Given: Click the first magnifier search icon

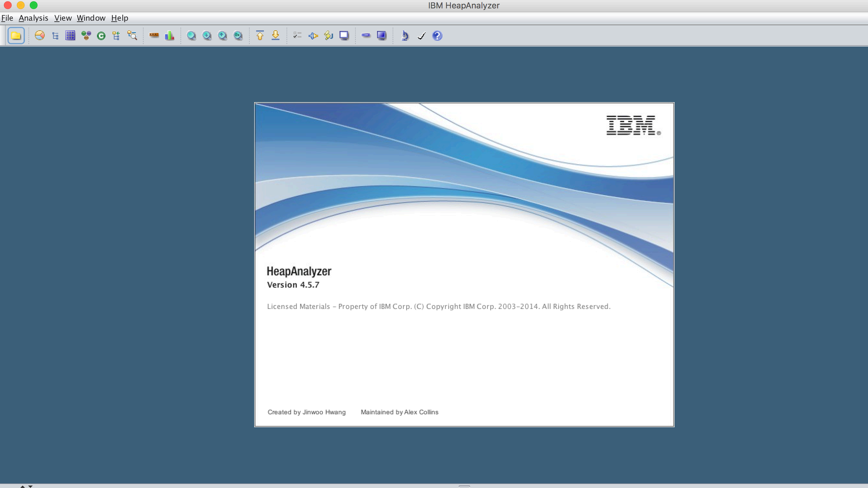Looking at the screenshot, I should (191, 35).
